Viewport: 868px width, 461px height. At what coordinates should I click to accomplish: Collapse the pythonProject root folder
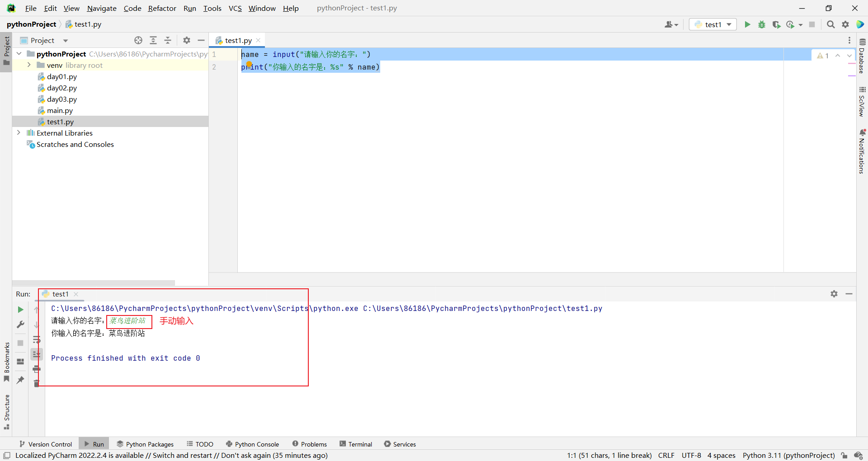(19, 54)
